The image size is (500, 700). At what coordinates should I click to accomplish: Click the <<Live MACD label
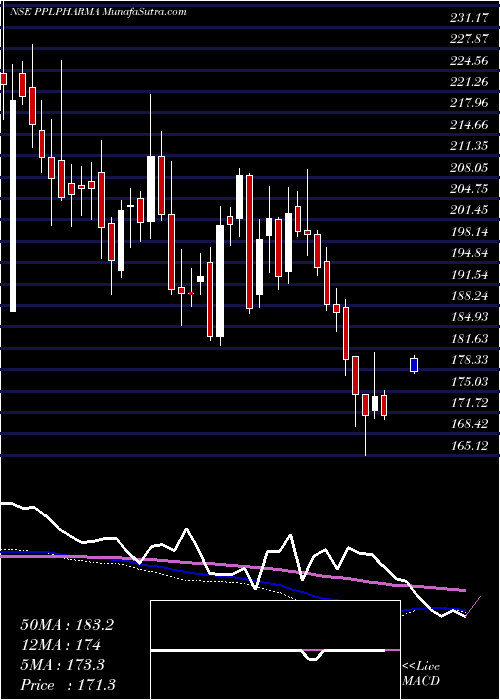tap(421, 674)
